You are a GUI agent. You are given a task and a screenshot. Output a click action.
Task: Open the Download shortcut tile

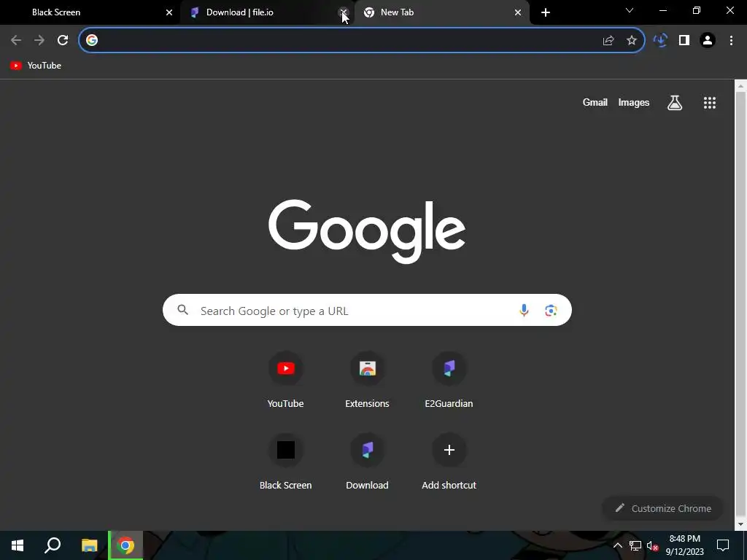pyautogui.click(x=368, y=462)
